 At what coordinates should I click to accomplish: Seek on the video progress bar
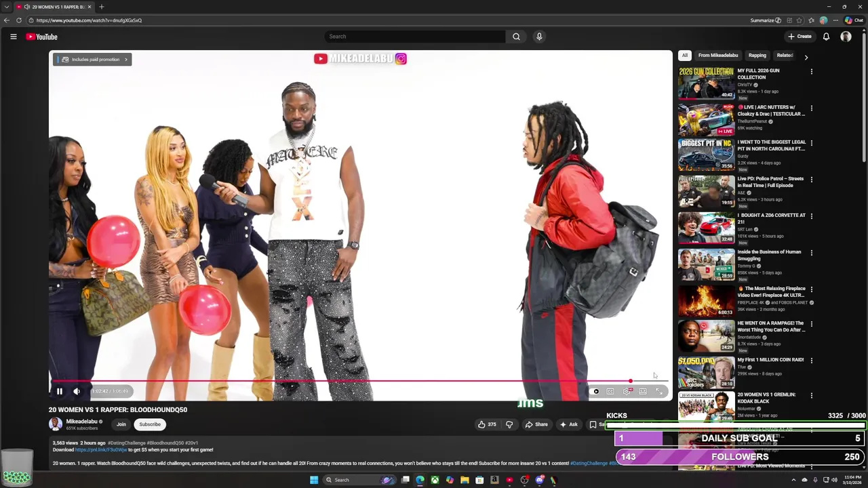pyautogui.click(x=359, y=382)
